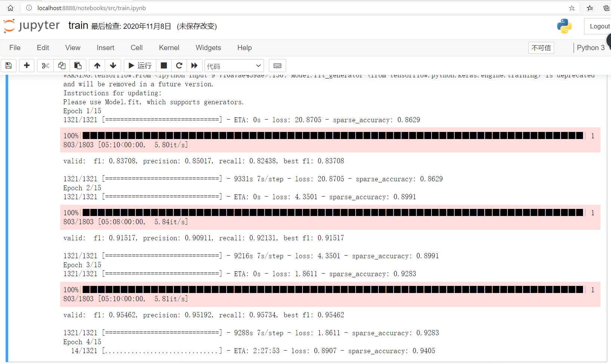
Task: Click the 9216s 7s/step loss line
Action: point(251,256)
